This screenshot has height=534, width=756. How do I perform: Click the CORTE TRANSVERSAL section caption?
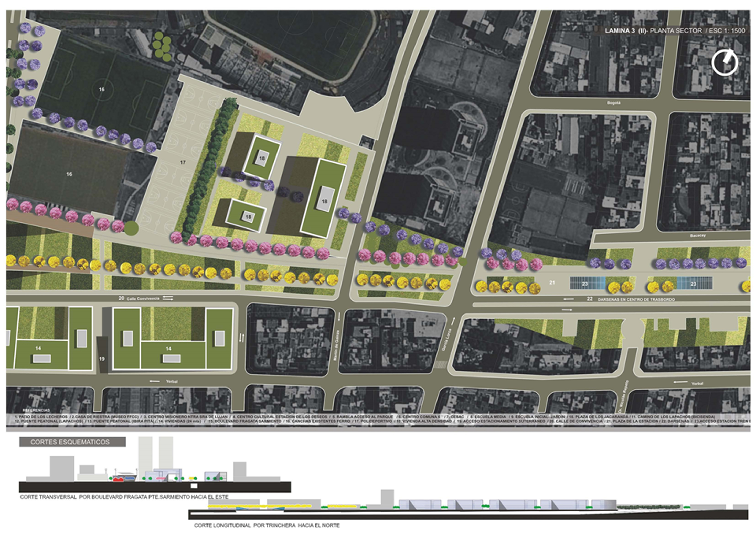click(x=124, y=497)
